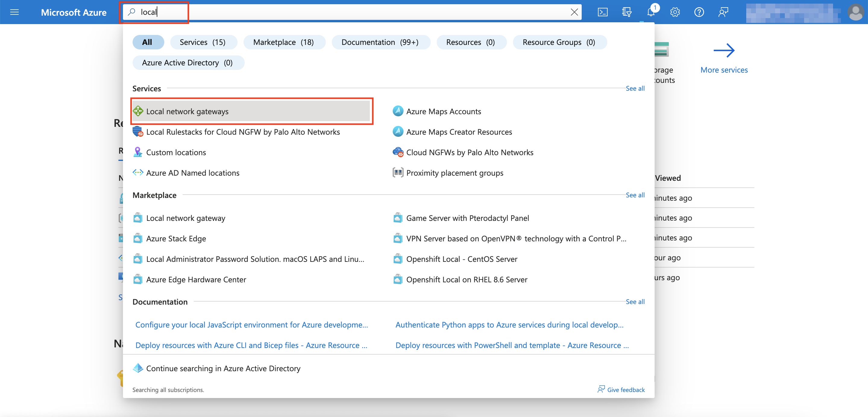Open the Help question mark icon

[x=699, y=12]
